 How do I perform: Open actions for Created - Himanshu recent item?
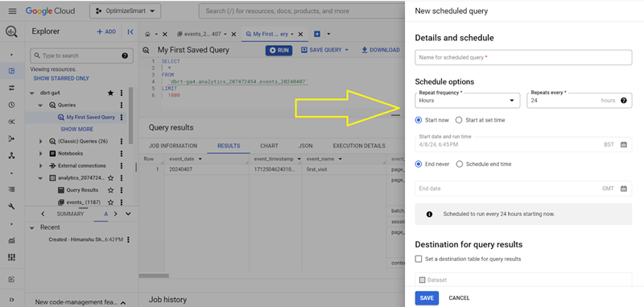[x=129, y=239]
